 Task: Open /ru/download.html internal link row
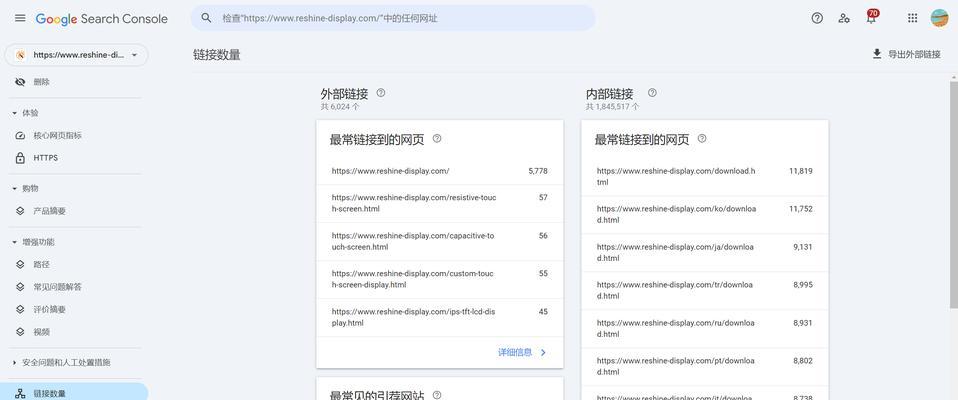click(704, 329)
